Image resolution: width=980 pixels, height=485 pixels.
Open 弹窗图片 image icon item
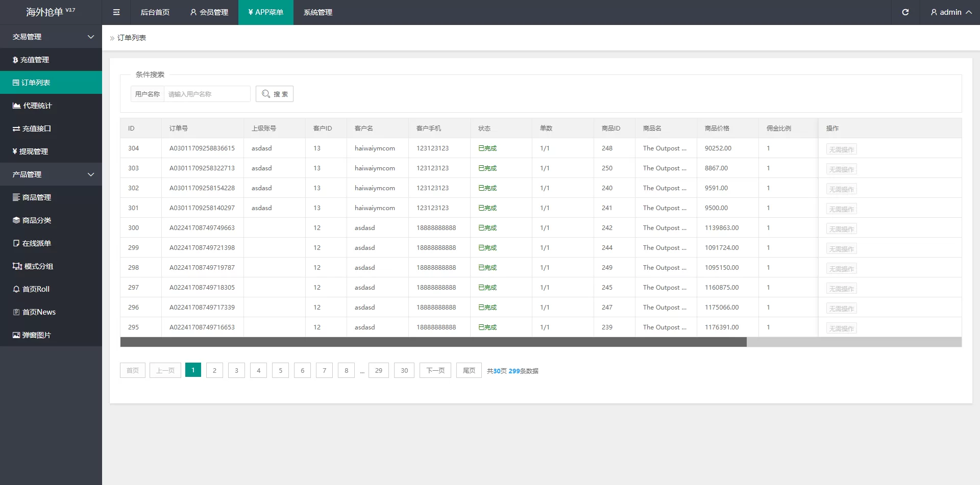click(x=36, y=335)
